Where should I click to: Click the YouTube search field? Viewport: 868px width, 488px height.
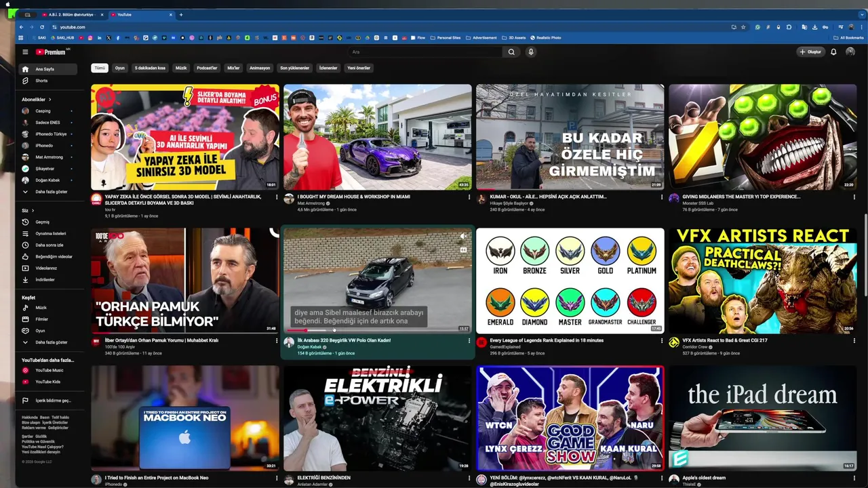[x=425, y=52]
